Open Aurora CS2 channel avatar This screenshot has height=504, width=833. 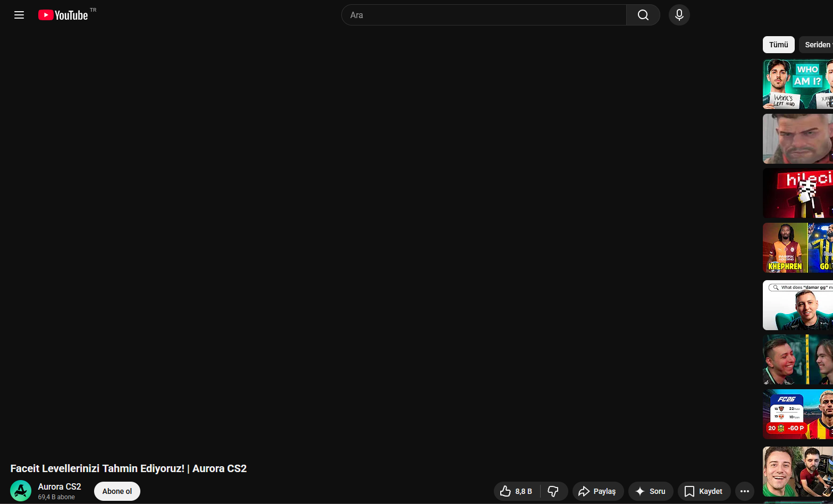point(21,491)
